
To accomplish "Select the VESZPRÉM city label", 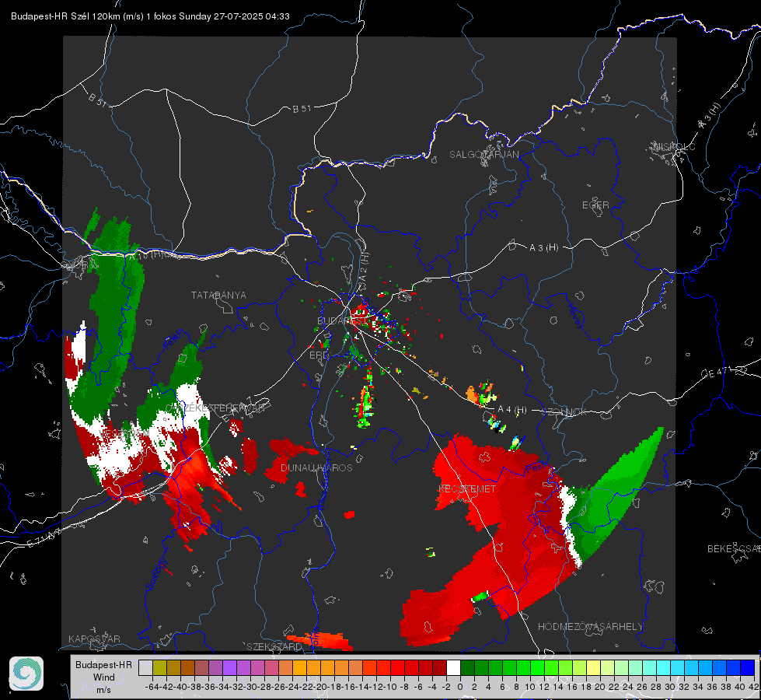I will [124, 432].
